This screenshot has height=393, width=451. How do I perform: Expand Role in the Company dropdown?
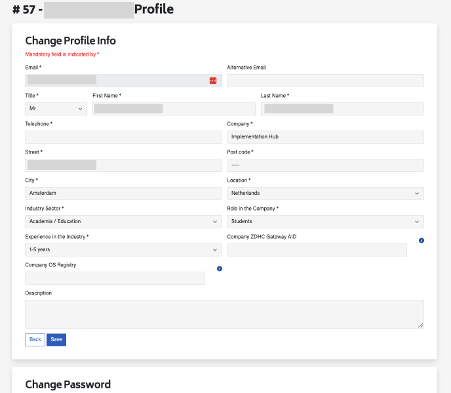[325, 222]
